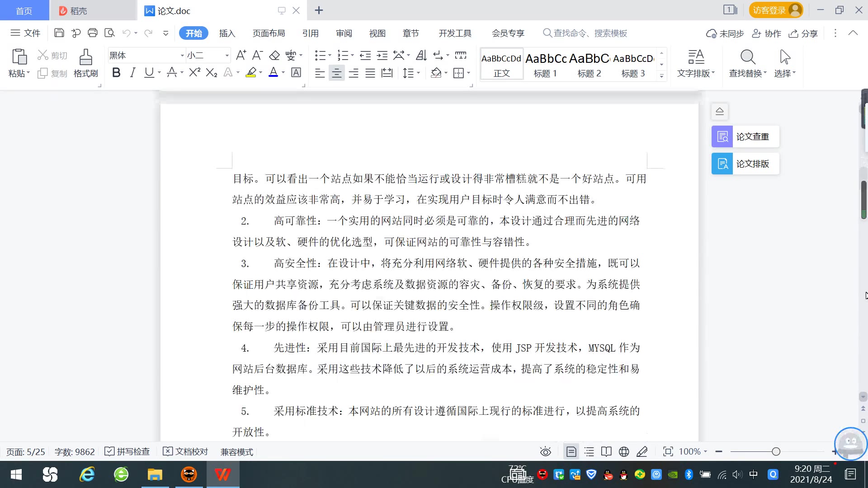The image size is (868, 488).
Task: Switch to web layout view icon
Action: click(624, 451)
